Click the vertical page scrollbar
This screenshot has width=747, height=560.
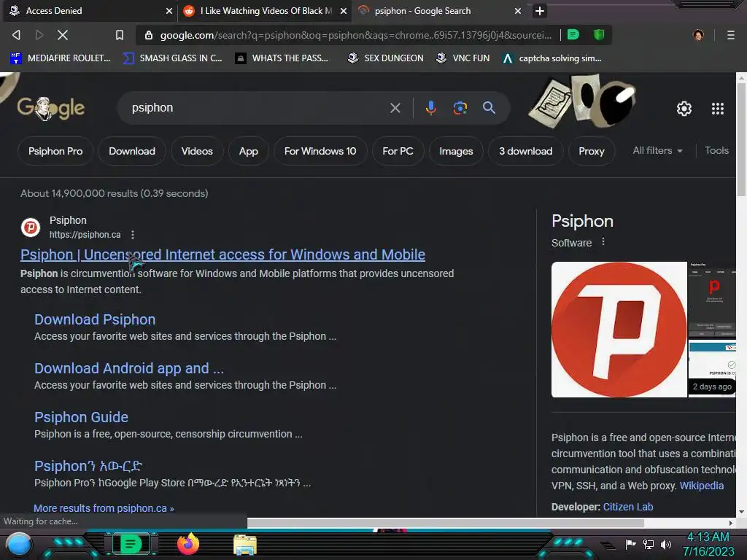coord(741,140)
